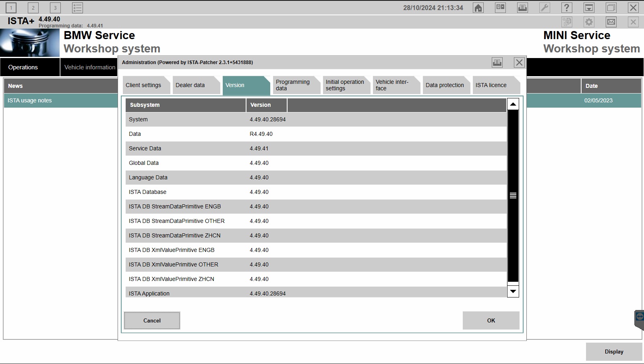Select the Language Data row

click(x=316, y=177)
